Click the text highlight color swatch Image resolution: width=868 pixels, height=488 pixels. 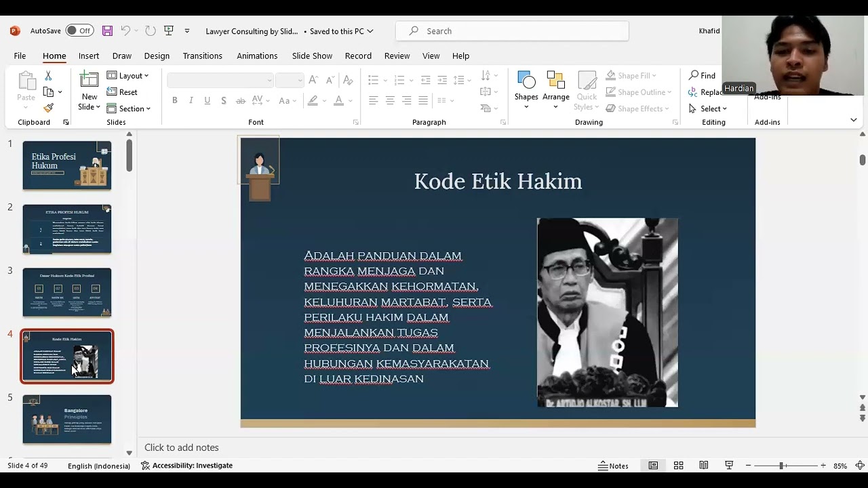[x=313, y=100]
